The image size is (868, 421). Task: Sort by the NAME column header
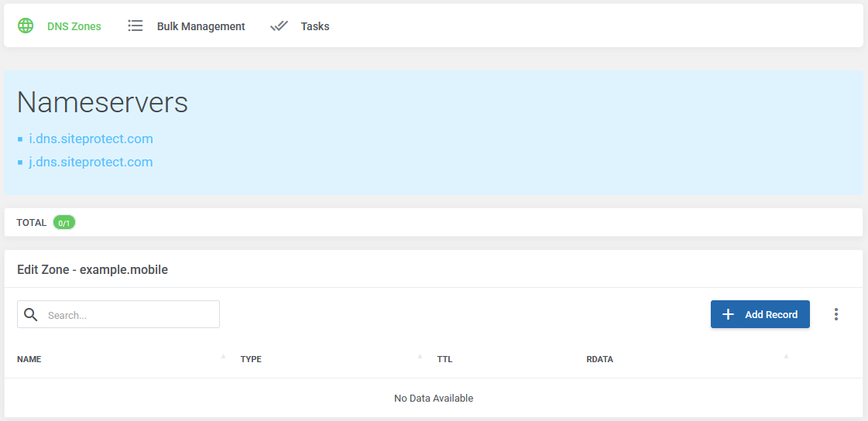point(29,360)
